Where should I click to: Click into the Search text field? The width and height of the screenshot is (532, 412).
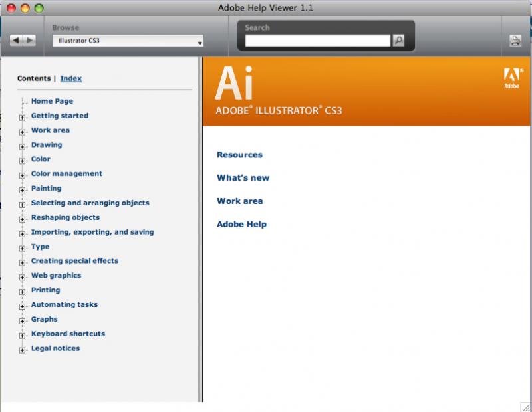318,41
